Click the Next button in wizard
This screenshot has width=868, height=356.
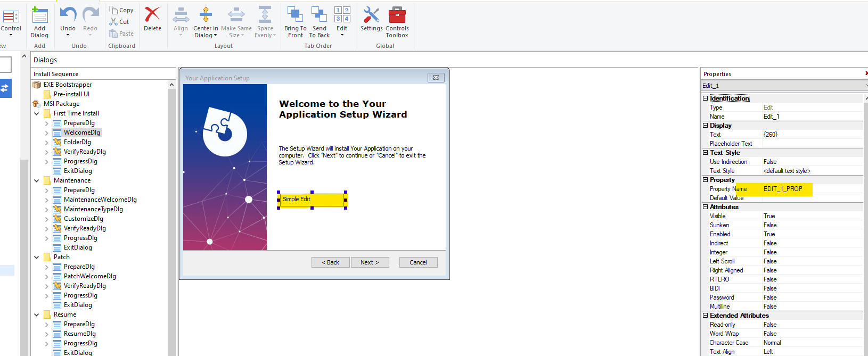[370, 262]
